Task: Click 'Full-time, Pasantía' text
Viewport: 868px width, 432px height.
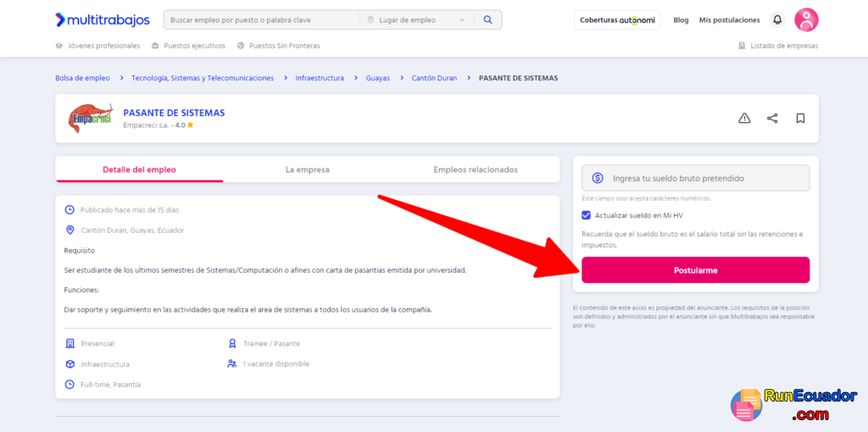Action: pyautogui.click(x=111, y=385)
